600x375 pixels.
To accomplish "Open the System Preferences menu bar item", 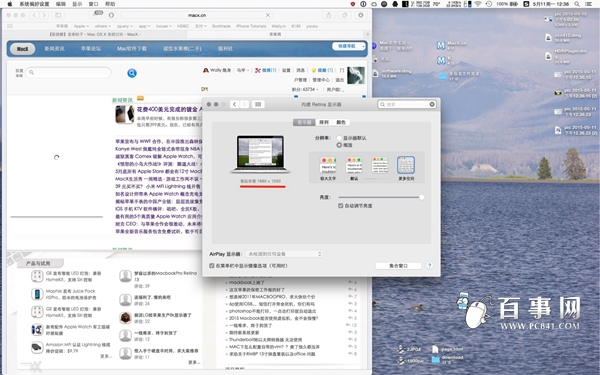I will (x=34, y=4).
